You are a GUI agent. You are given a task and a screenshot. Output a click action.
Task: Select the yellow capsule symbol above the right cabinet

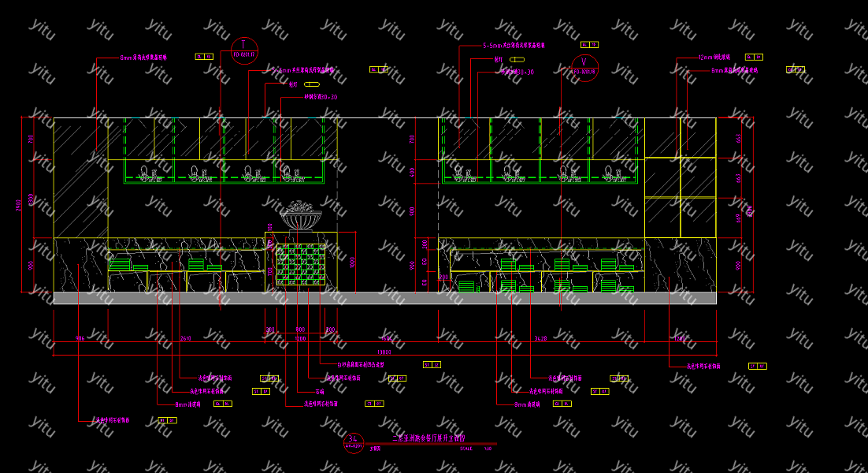(517, 59)
